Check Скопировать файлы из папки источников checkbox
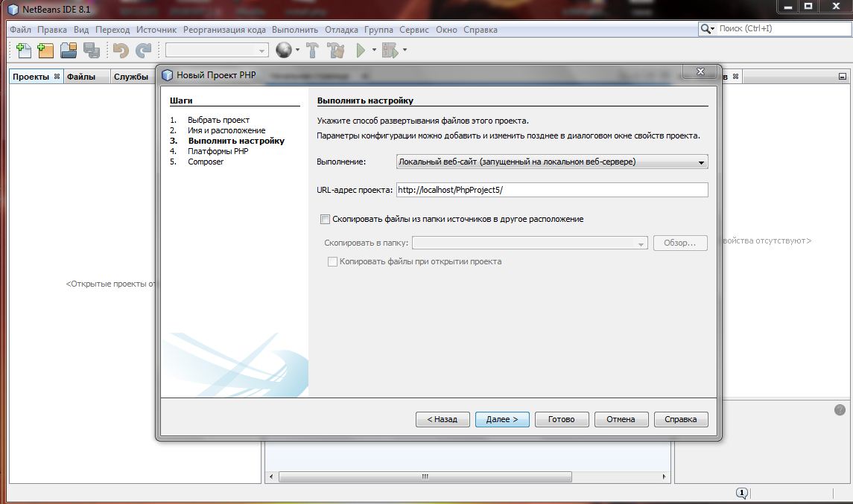Viewport: 853px width, 504px height. pos(325,219)
